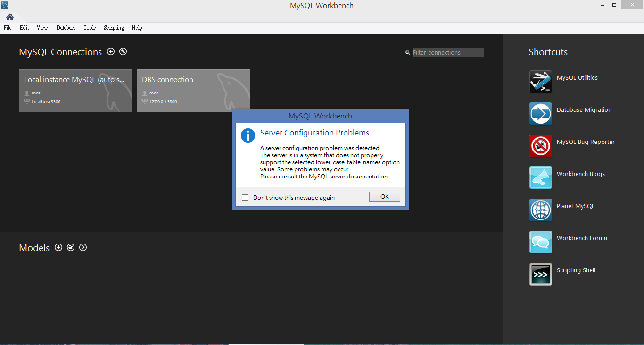The image size is (644, 345).
Task: Launch Scripting Shell icon
Action: tap(540, 274)
